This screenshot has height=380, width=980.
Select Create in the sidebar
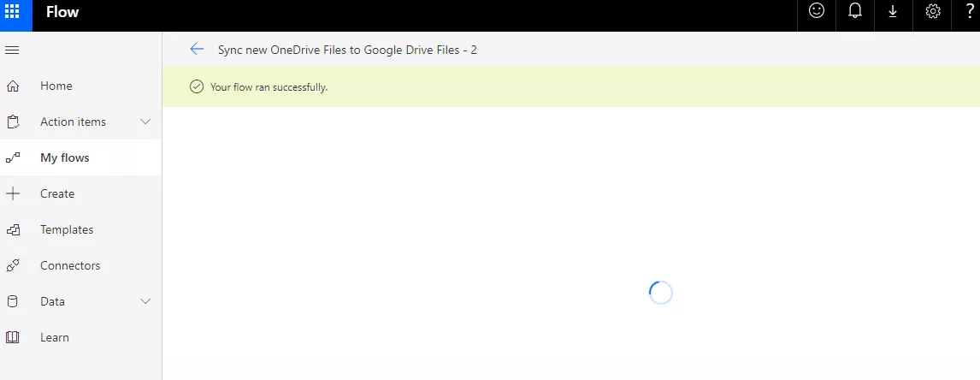click(x=57, y=193)
